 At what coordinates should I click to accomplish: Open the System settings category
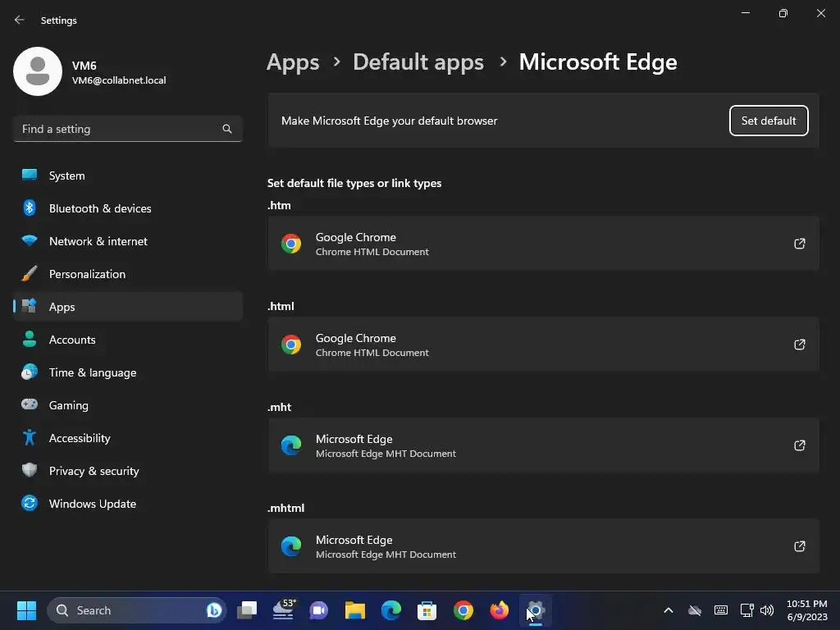pos(127,176)
